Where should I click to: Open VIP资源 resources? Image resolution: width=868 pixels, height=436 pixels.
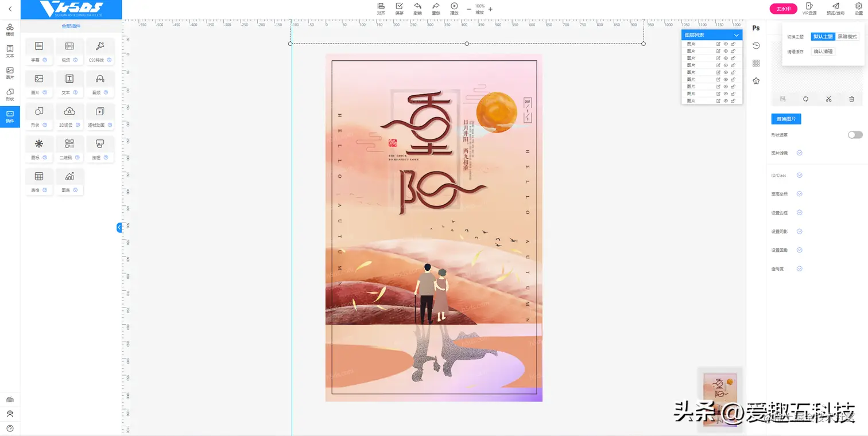(x=809, y=8)
